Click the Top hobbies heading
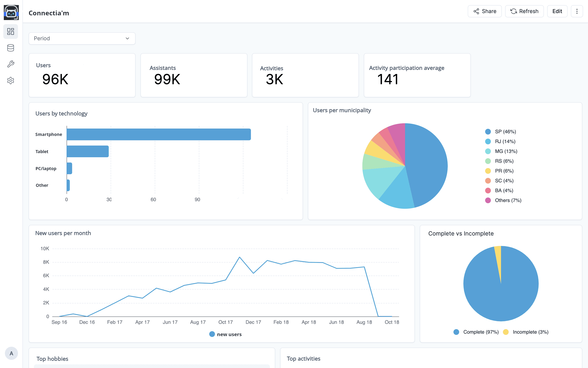The width and height of the screenshot is (588, 368). pyautogui.click(x=52, y=359)
